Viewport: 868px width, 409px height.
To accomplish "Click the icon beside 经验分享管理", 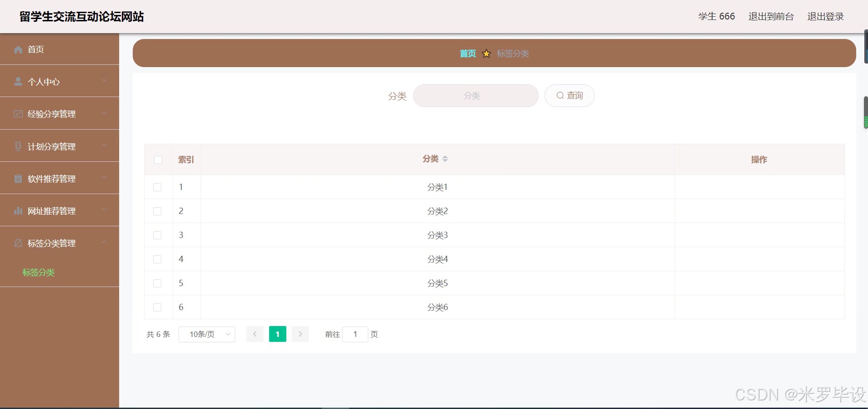I will pyautogui.click(x=18, y=114).
